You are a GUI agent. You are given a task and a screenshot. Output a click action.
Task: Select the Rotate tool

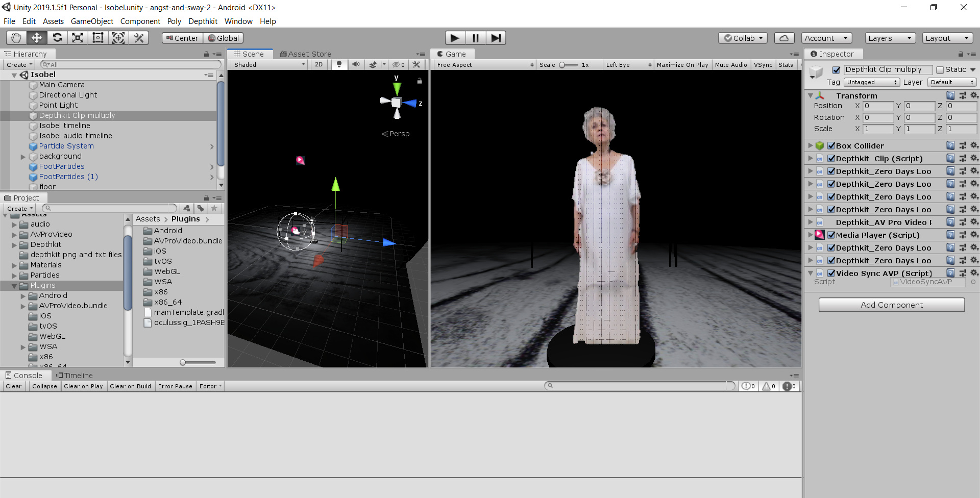[x=57, y=38]
